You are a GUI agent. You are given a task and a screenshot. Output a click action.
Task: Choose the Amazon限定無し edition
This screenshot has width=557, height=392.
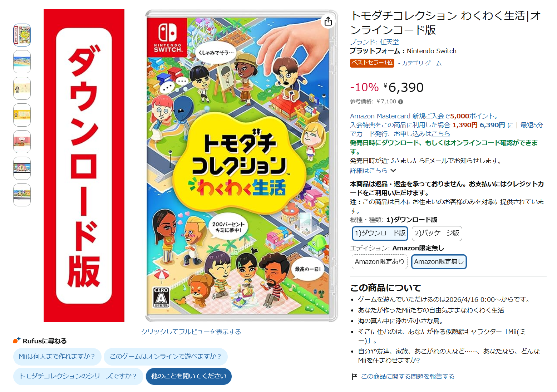tap(439, 262)
